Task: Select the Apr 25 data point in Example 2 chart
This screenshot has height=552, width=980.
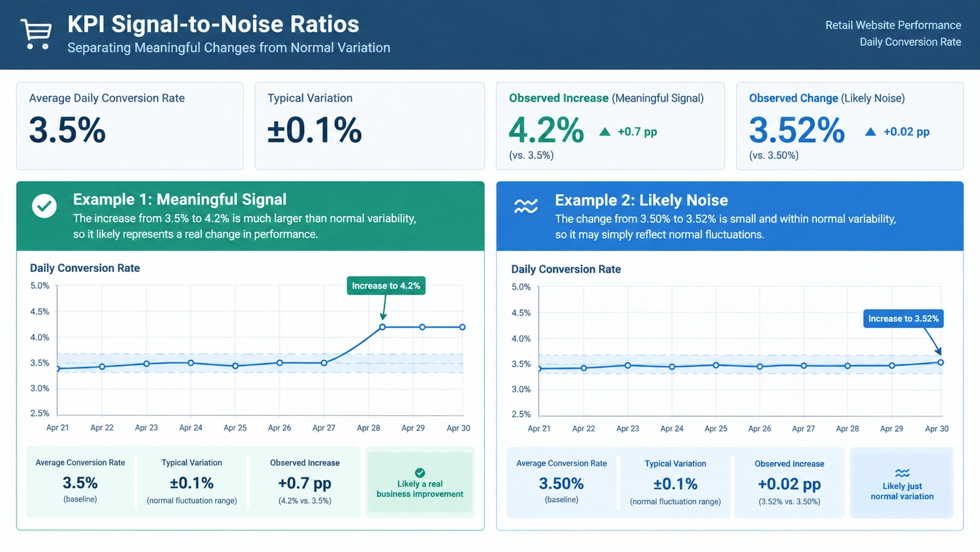Action: [716, 365]
